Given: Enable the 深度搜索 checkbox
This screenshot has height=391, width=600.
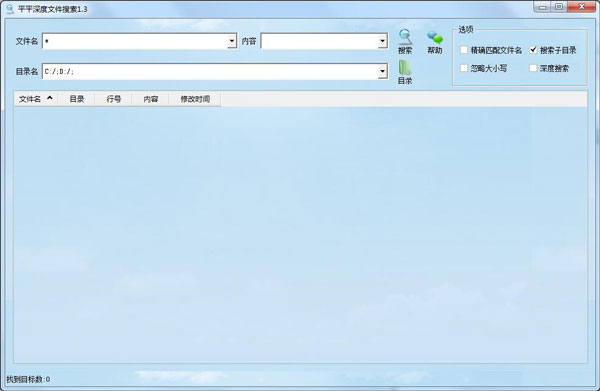Looking at the screenshot, I should click(x=533, y=68).
